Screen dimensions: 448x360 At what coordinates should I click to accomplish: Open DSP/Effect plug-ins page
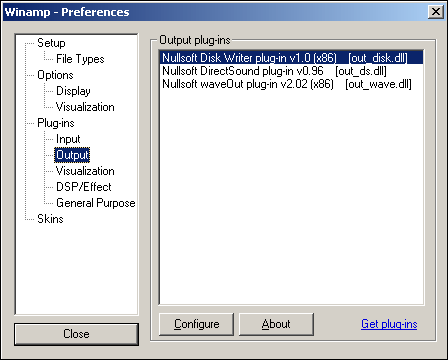coord(84,187)
